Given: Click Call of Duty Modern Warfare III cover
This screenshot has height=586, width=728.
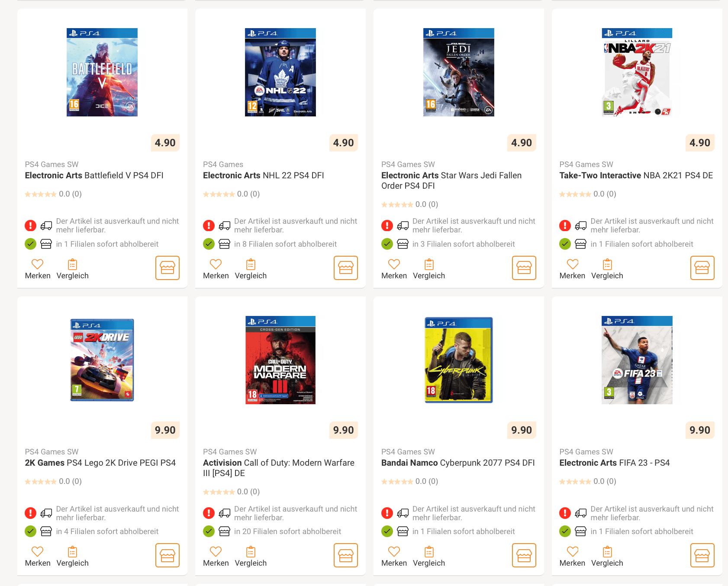Looking at the screenshot, I should 280,360.
